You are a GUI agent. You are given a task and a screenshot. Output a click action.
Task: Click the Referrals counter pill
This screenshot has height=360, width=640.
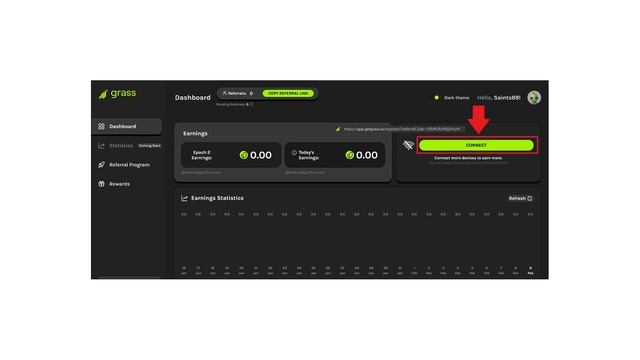point(238,93)
